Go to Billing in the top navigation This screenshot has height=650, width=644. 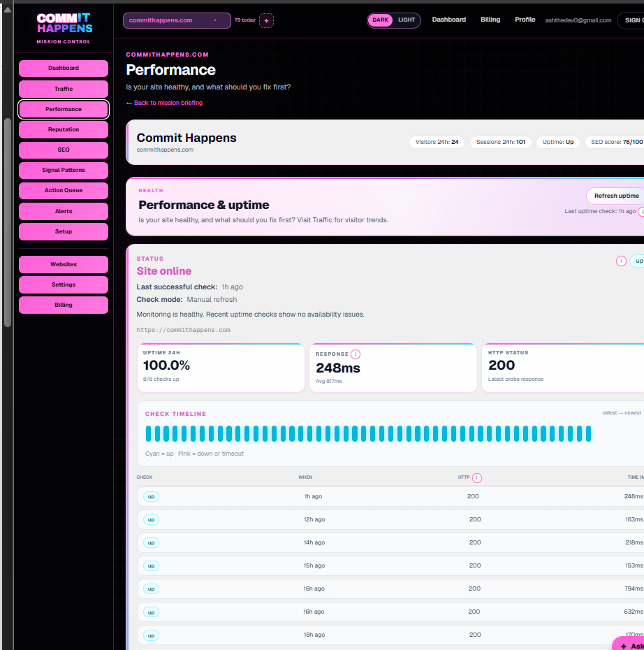490,20
